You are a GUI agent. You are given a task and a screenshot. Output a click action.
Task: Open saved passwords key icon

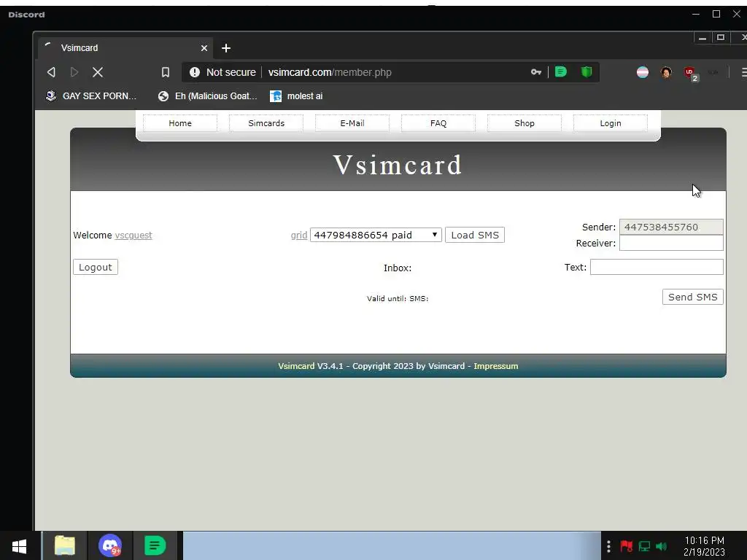(x=536, y=72)
